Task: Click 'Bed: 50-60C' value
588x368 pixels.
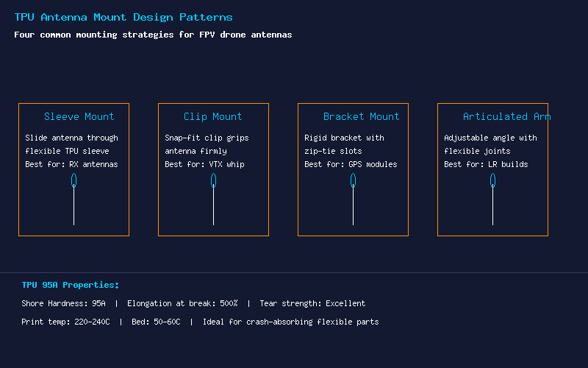Action: pos(156,322)
